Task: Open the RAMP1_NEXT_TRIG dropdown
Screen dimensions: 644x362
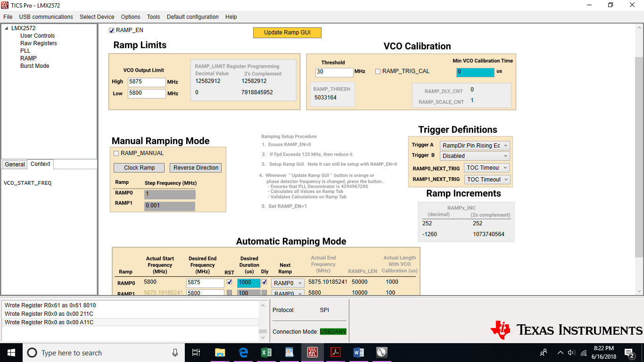Action: point(487,180)
